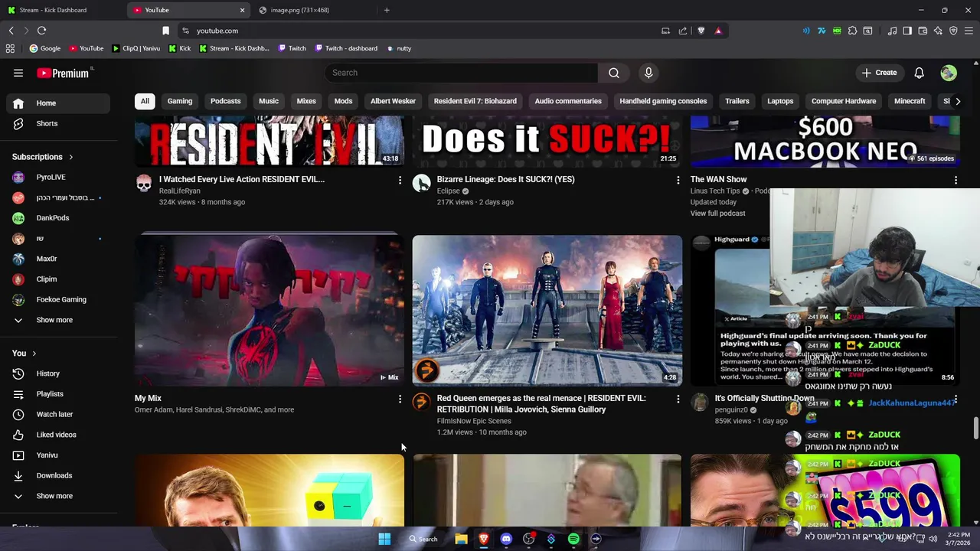Start voice search with microphone icon
Viewport: 980px width, 551px height.
648,73
